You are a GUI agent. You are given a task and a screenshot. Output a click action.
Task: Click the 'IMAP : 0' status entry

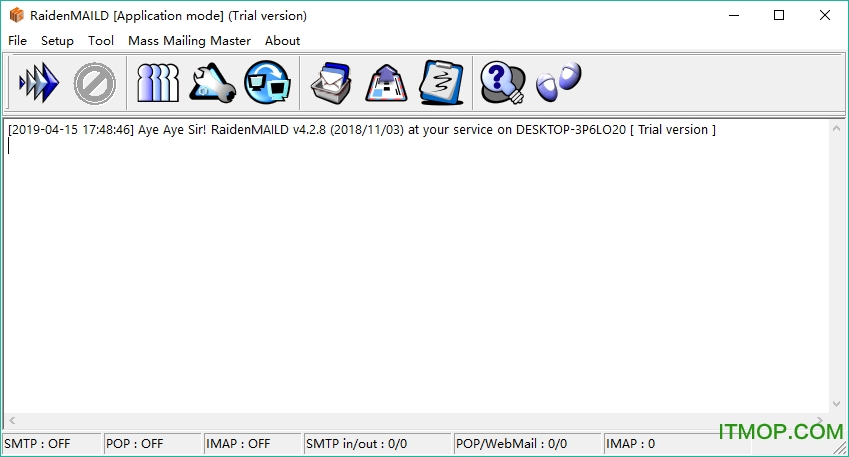pos(677,444)
